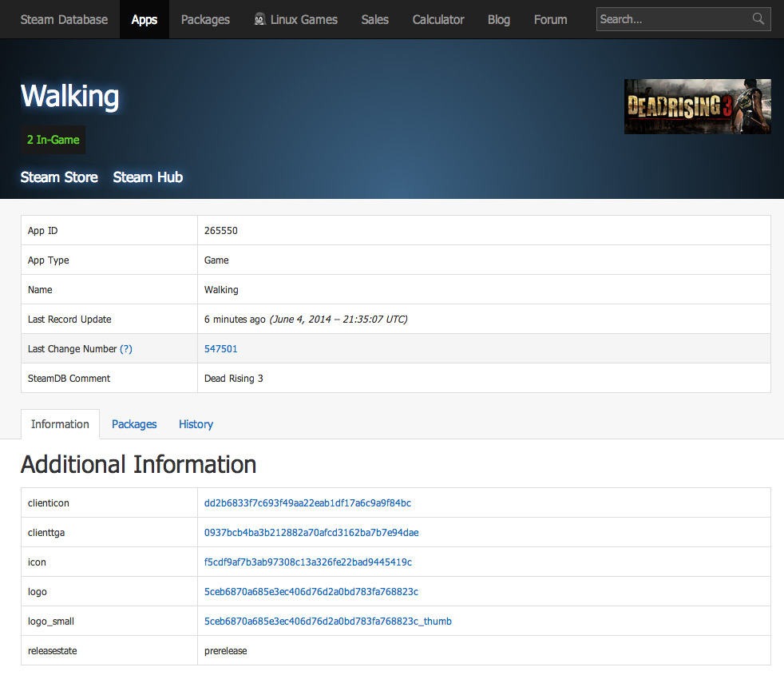Navigate to the Sales page
The height and width of the screenshot is (687, 784).
[374, 19]
